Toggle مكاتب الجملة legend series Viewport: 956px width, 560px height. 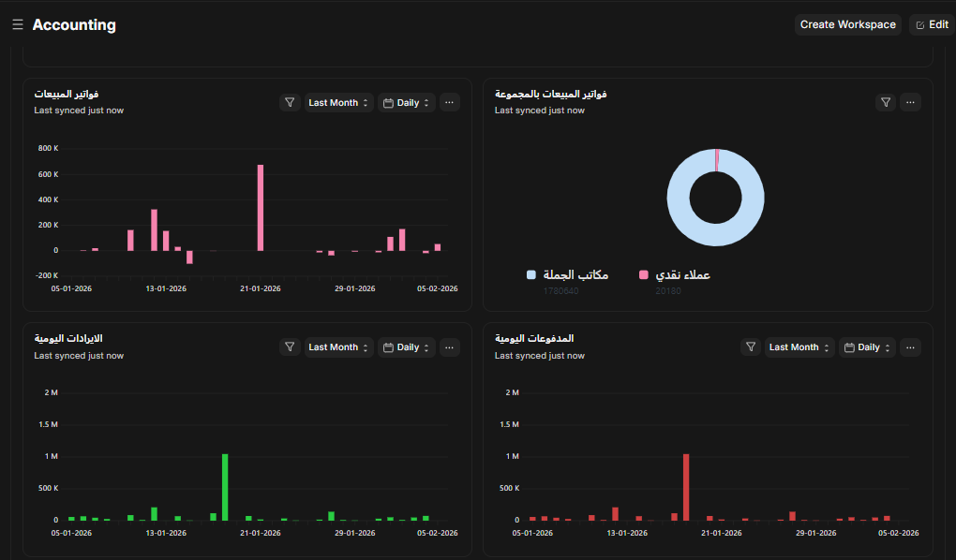[x=568, y=275]
